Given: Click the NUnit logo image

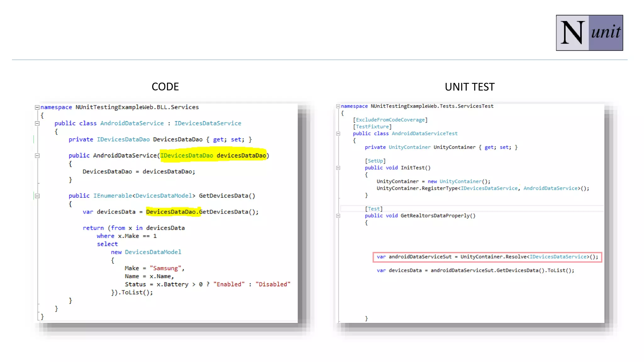Looking at the screenshot, I should click(x=589, y=33).
